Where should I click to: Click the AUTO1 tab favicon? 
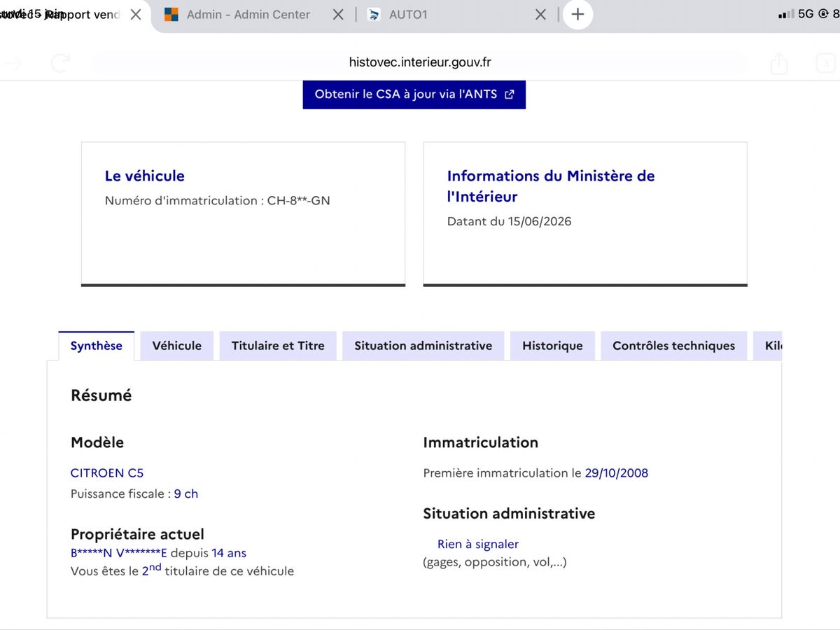click(374, 15)
